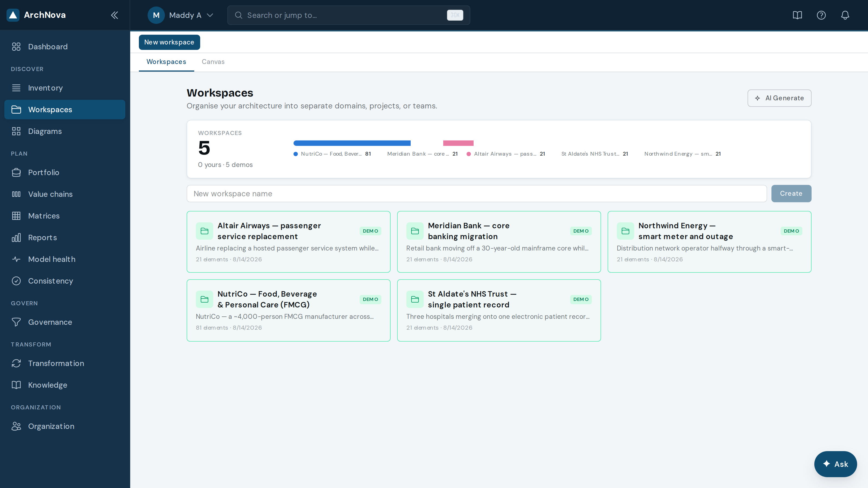Click the NutriCo card folder icon
This screenshot has width=868, height=488.
point(205,299)
